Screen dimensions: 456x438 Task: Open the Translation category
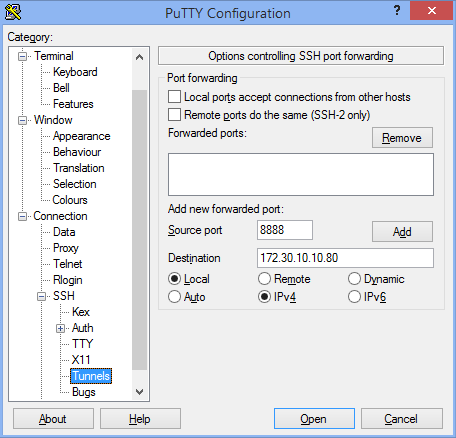(79, 168)
